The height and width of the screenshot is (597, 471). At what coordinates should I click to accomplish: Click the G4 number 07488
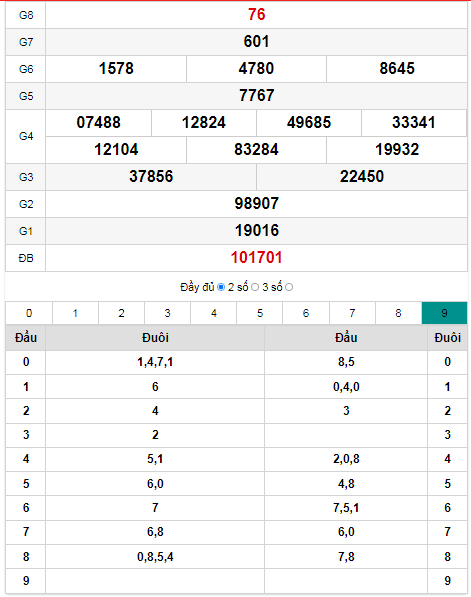pyautogui.click(x=99, y=123)
